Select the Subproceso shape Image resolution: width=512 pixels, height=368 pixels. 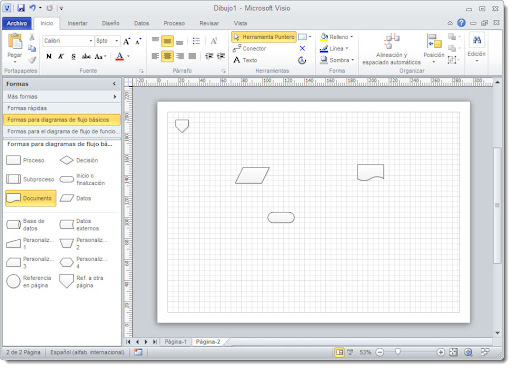coord(30,179)
